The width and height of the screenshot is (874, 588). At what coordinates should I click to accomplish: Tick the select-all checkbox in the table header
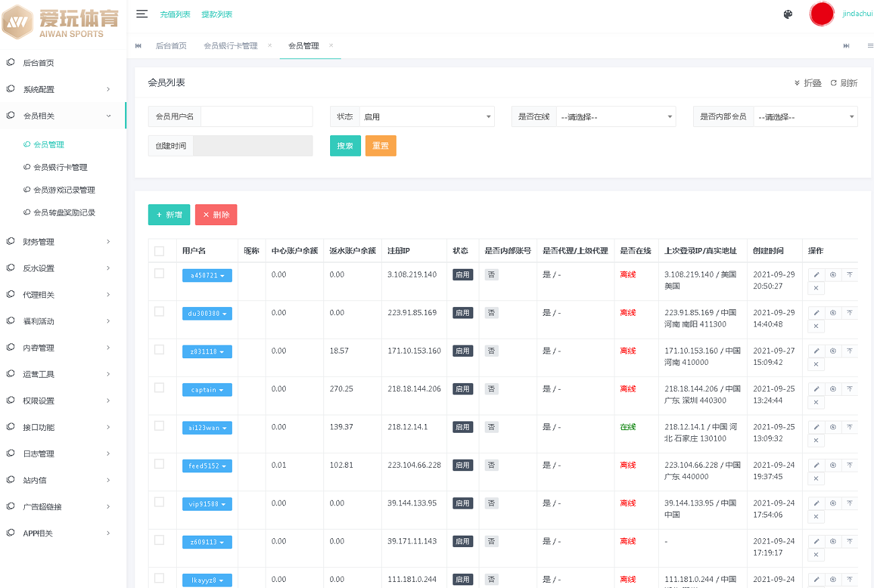[x=159, y=251]
